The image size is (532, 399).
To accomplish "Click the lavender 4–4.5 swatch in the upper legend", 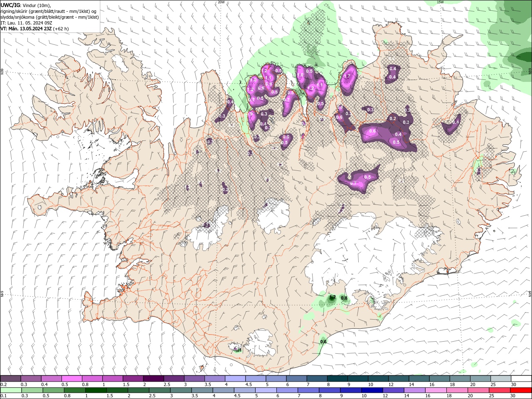I will [x=235, y=379].
